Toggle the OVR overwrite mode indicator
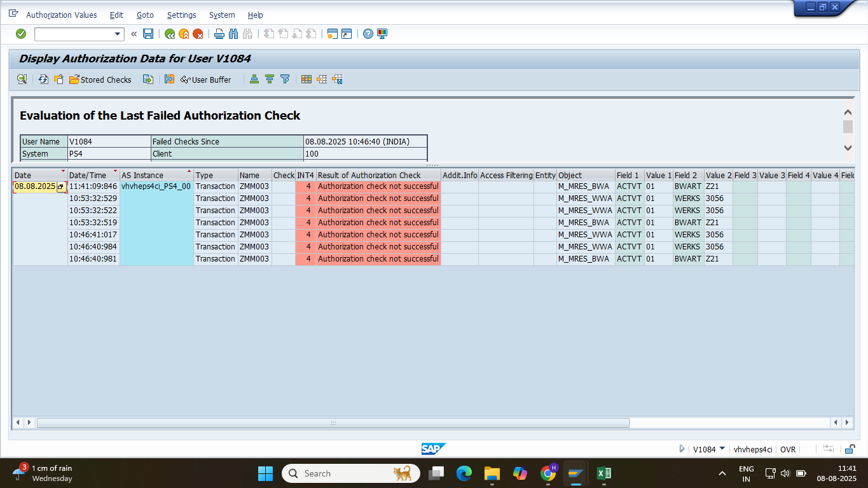 coord(788,449)
